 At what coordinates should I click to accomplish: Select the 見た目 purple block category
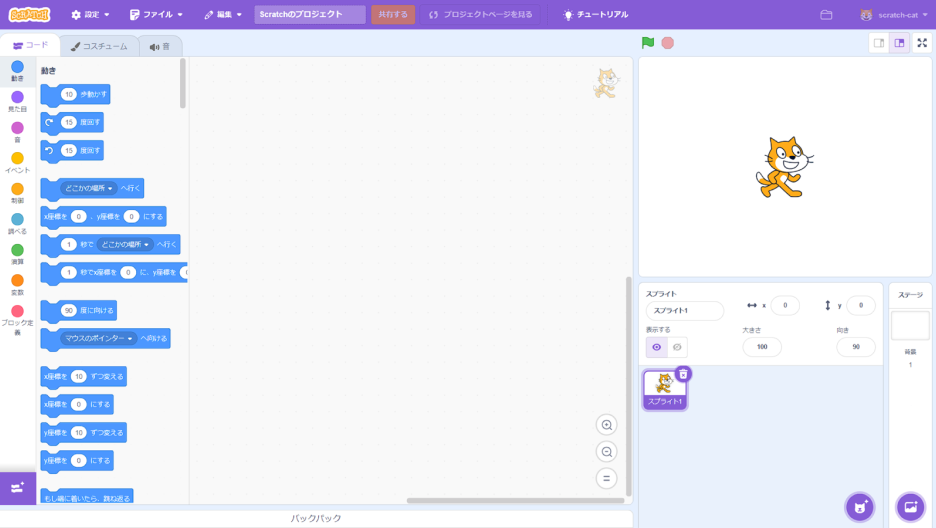pyautogui.click(x=17, y=101)
